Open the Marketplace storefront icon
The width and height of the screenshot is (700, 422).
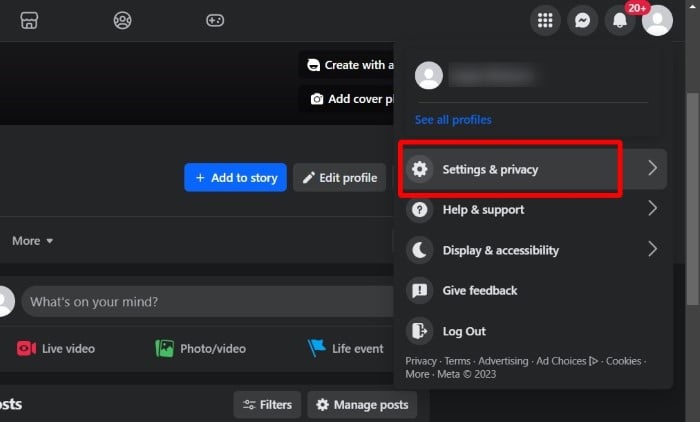pyautogui.click(x=29, y=20)
